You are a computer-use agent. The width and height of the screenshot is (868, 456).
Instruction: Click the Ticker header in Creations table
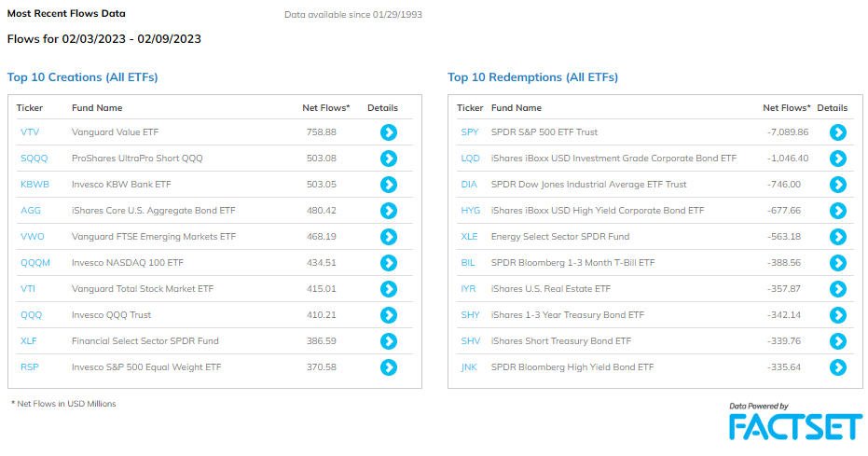pos(30,108)
